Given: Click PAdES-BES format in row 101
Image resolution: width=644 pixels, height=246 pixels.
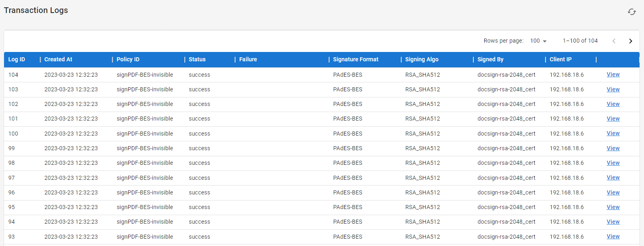Looking at the screenshot, I should 348,119.
